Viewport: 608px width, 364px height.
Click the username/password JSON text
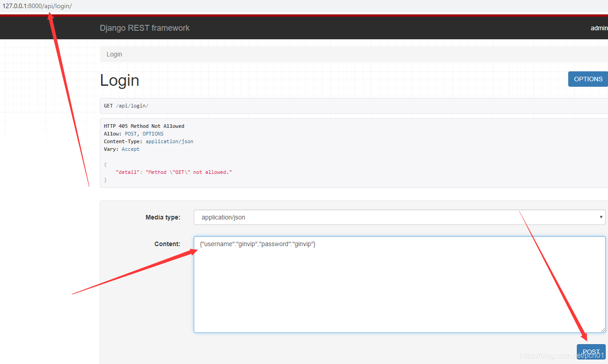[x=257, y=244]
